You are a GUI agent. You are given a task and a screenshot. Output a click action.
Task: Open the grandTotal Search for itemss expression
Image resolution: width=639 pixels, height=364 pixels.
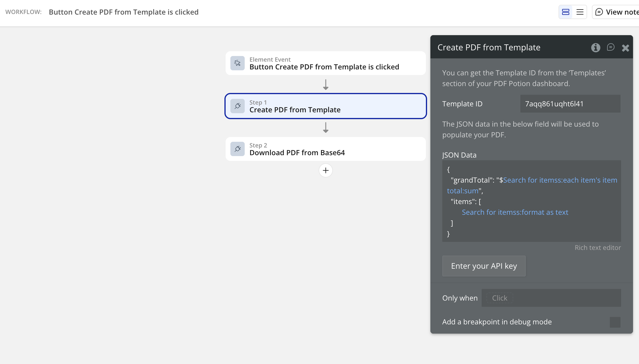[x=560, y=180]
